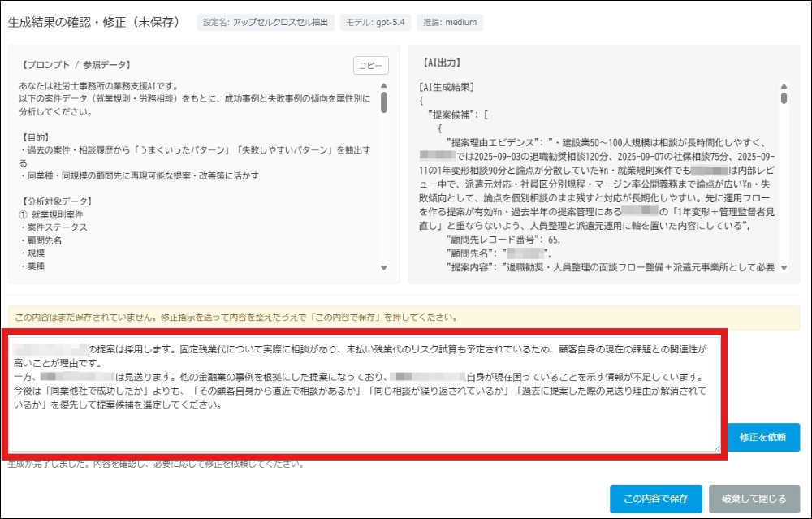The image size is (812, 519).
Task: Click the [AI生成結果] line
Action: (447, 88)
